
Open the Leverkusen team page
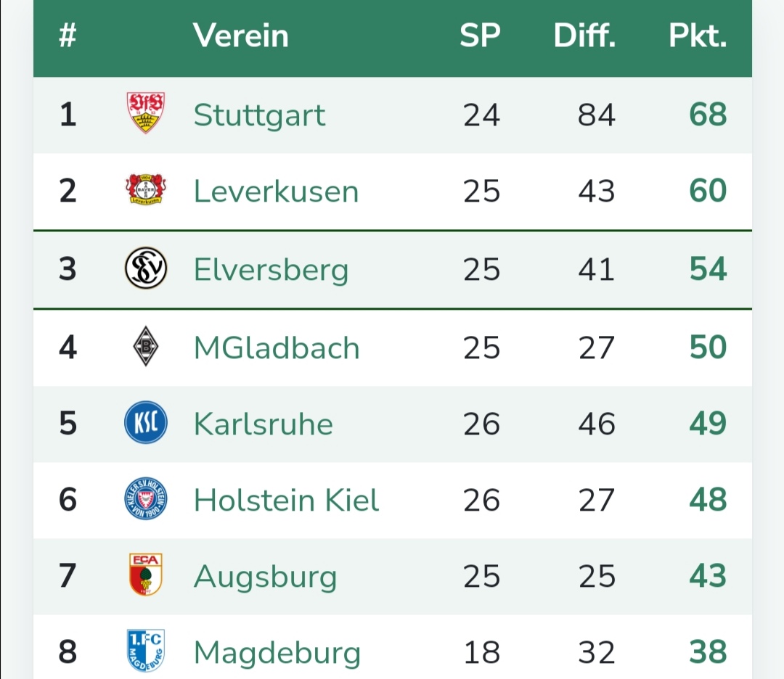pos(276,192)
